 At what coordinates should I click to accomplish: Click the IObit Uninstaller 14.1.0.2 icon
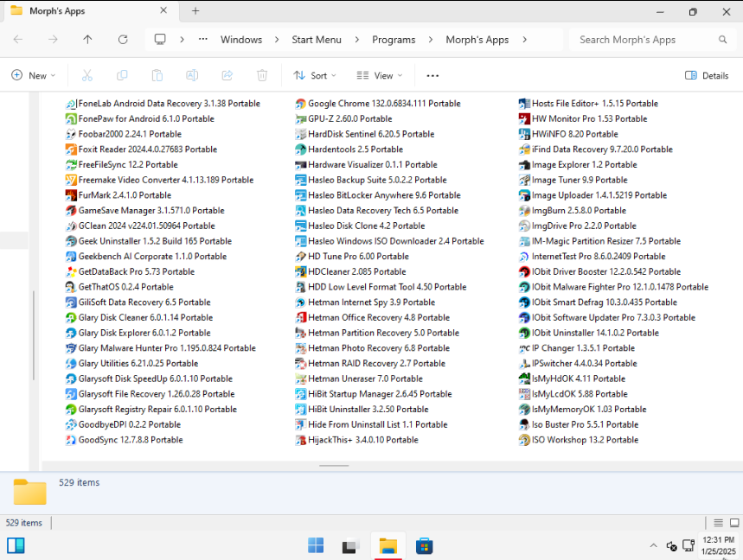(x=524, y=333)
